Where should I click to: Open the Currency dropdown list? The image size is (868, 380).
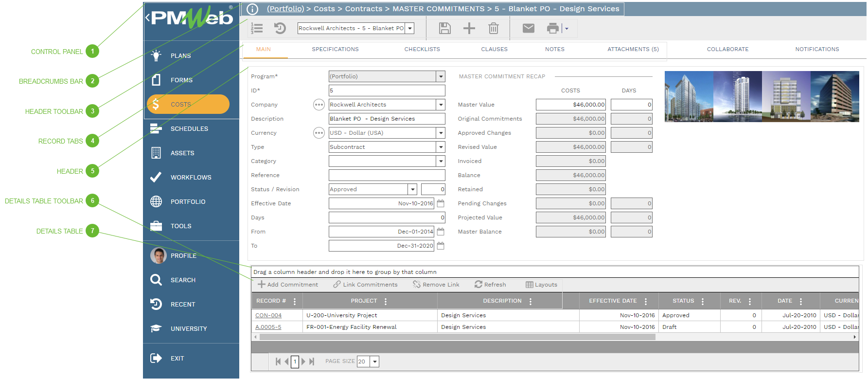441,133
